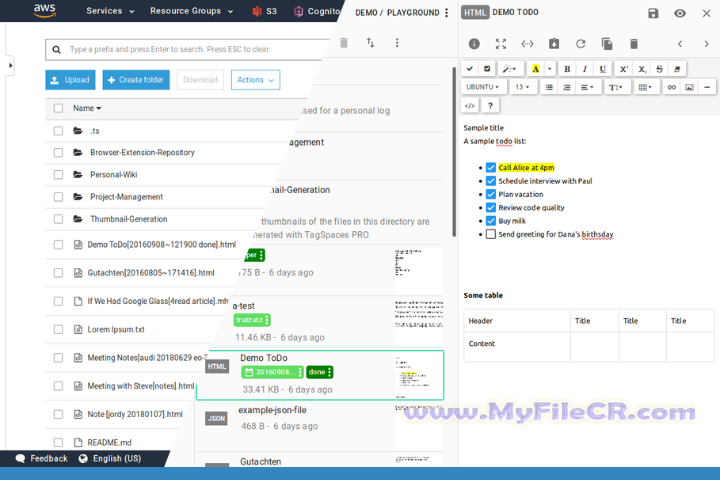Open the Cognito shortcut in AWS bar
The height and width of the screenshot is (480, 720).
(x=317, y=11)
